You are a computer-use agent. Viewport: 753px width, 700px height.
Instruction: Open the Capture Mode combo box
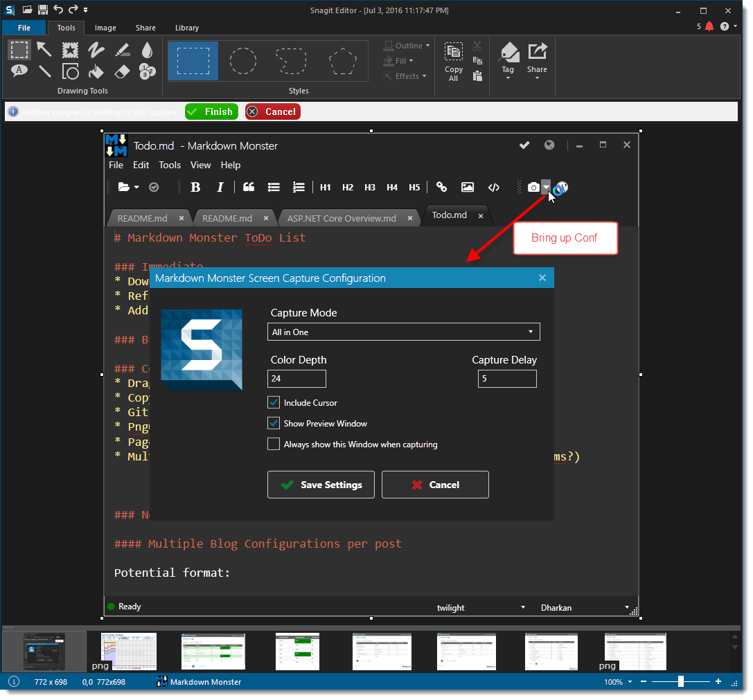click(x=403, y=332)
